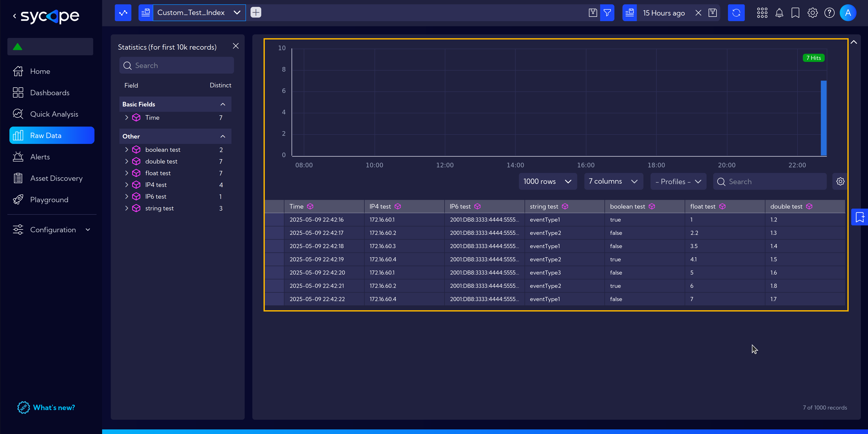Open the help question mark

tap(829, 13)
